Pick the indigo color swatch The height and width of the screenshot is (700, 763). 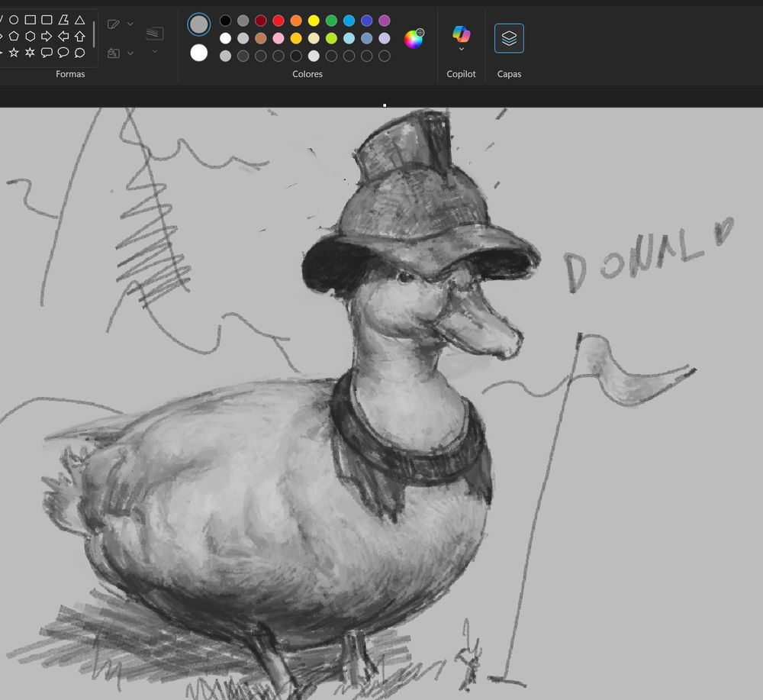(x=367, y=21)
